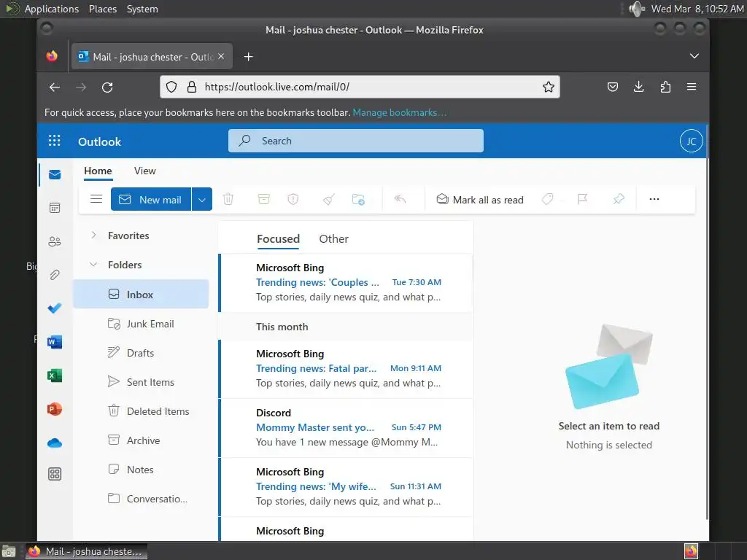Click the Flag icon in toolbar

(582, 199)
